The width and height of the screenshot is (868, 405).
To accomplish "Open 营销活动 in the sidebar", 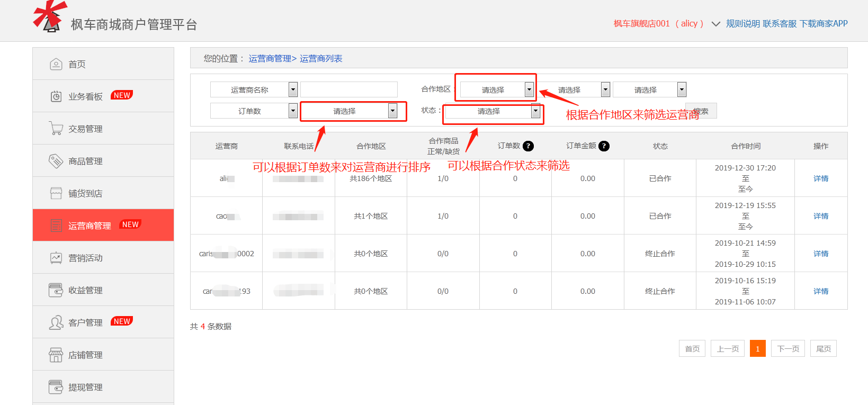I will click(x=103, y=258).
